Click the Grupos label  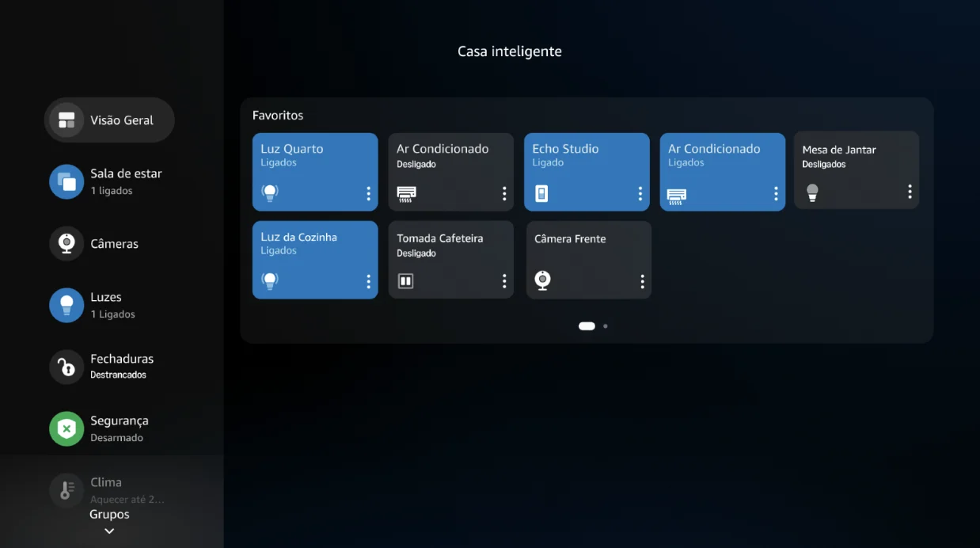(x=109, y=515)
